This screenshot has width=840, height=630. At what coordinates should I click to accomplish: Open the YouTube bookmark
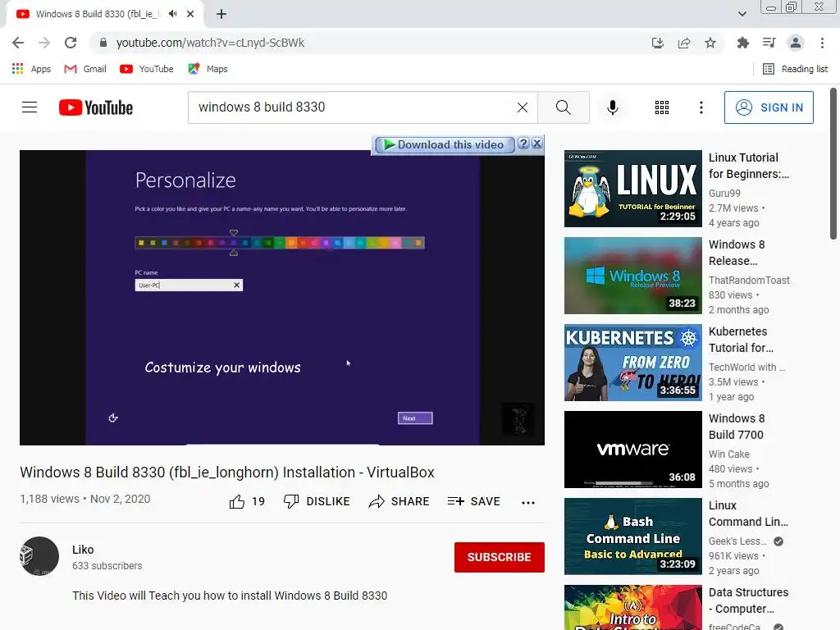(147, 69)
